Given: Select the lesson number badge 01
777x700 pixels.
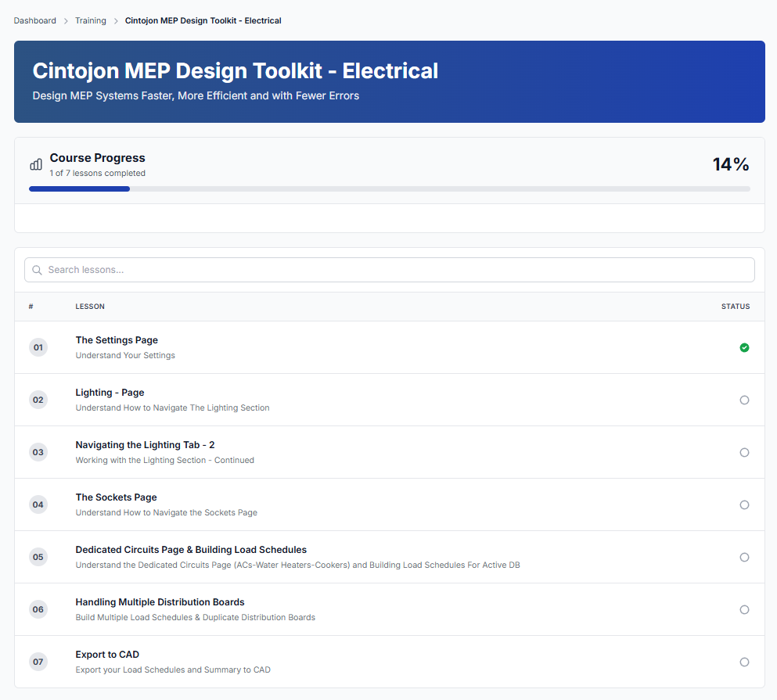Looking at the screenshot, I should (x=38, y=347).
